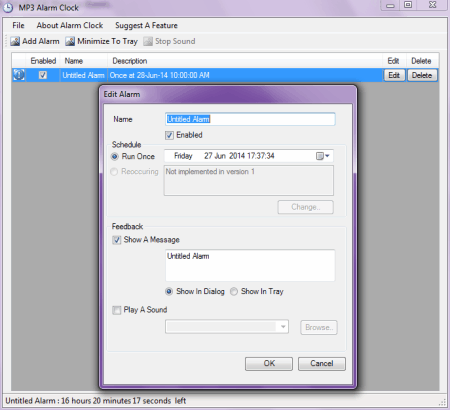Click the MP3 Alarm Clock title bar icon
This screenshot has width=450, height=410.
click(8, 8)
